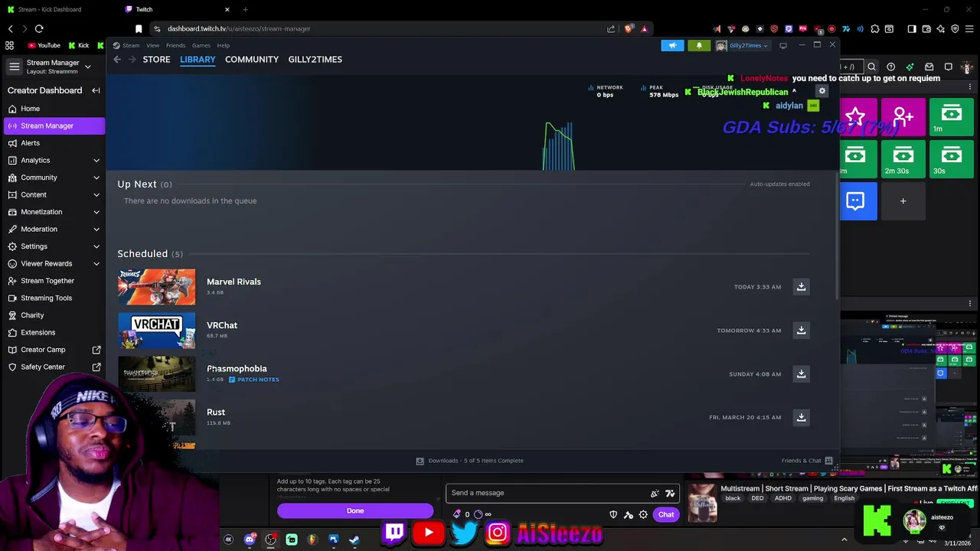Expand Analytics section

pos(53,160)
